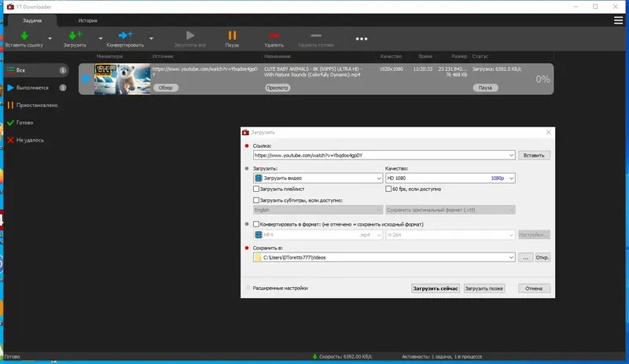Click the Загрузить сейчас button
Viewport: 629px width, 364px height.
click(x=436, y=289)
